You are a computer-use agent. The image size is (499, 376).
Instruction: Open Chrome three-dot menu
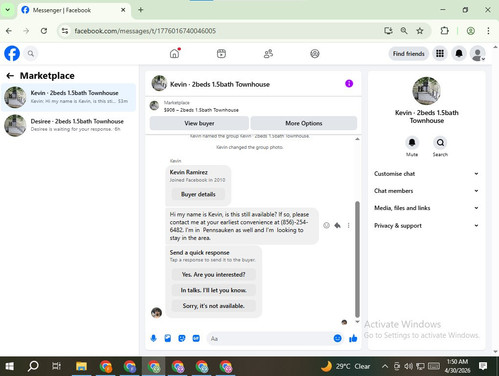pyautogui.click(x=488, y=31)
